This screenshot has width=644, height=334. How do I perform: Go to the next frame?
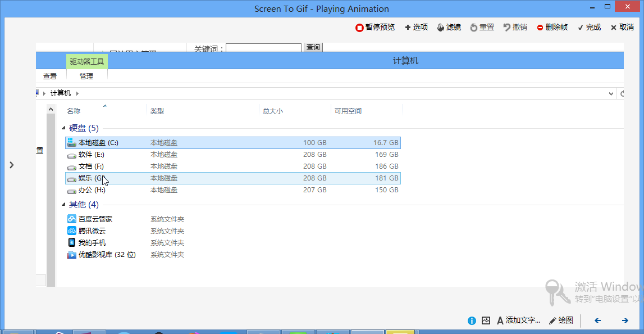point(625,321)
